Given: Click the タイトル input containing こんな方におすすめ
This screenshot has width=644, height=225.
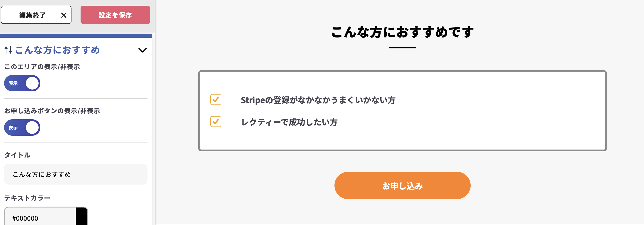Looking at the screenshot, I should point(76,174).
